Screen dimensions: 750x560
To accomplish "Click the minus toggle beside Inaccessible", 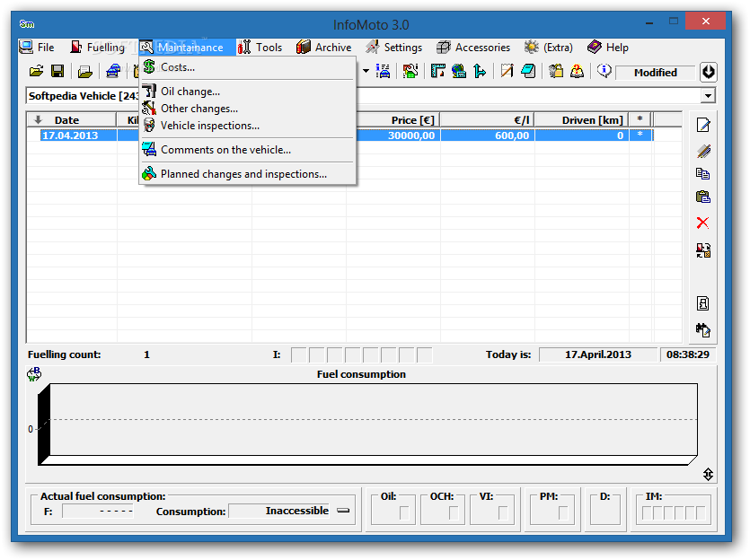I will click(343, 511).
